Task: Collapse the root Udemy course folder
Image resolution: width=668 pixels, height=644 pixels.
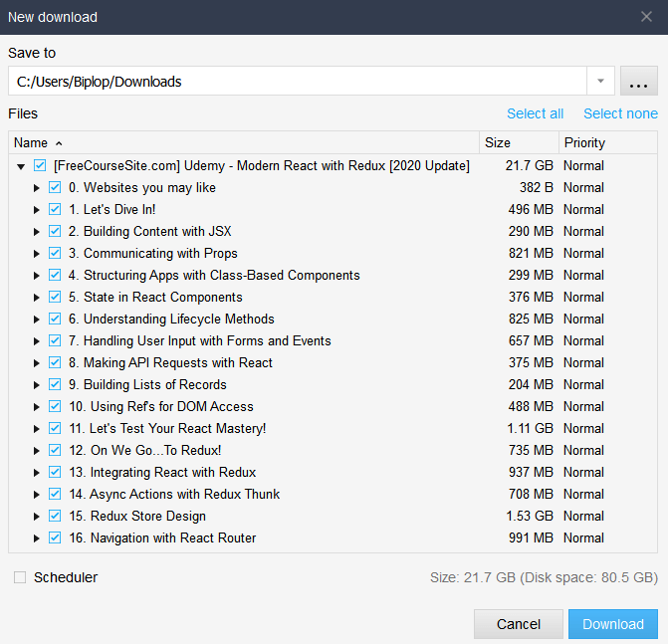Action: (x=21, y=166)
